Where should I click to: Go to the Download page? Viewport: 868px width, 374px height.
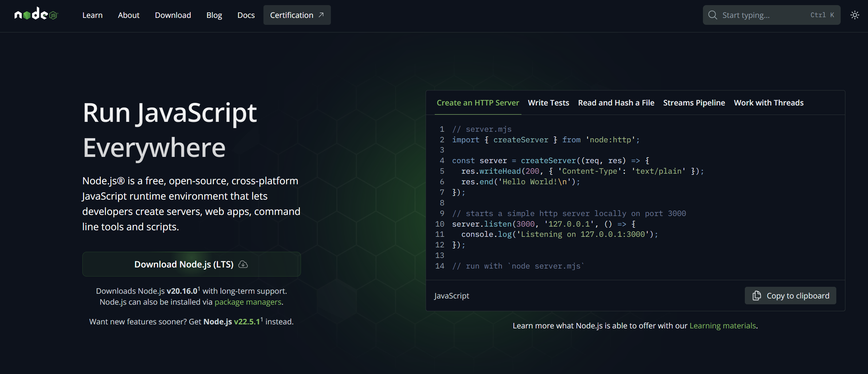(173, 15)
